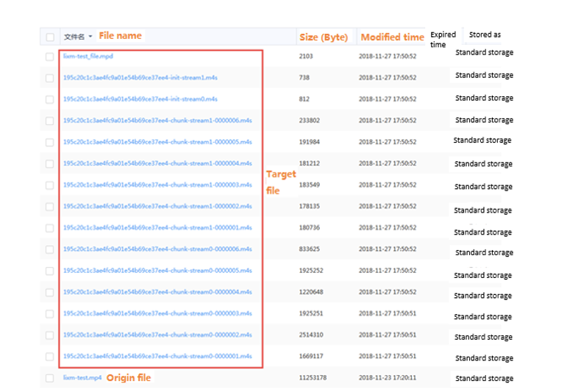This screenshot has width=567, height=392.
Task: Check the box for chunk-stream0-0000003.m4s
Action: (50, 314)
